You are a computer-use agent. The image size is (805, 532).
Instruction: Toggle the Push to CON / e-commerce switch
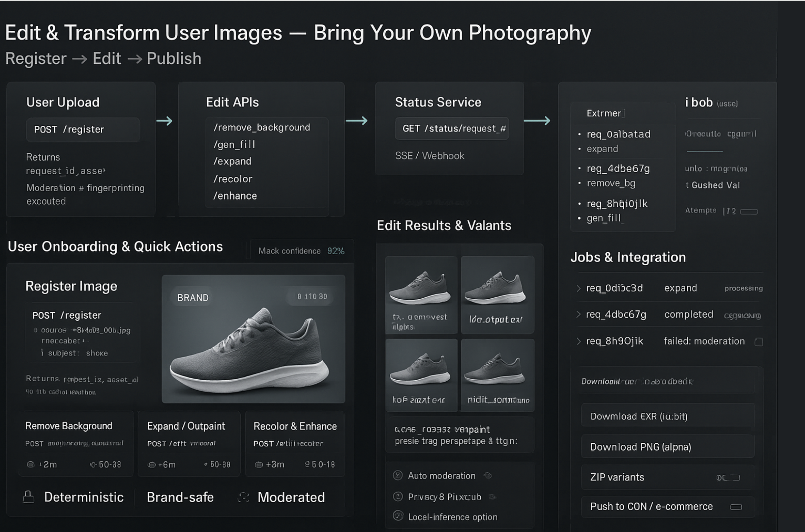tap(736, 507)
